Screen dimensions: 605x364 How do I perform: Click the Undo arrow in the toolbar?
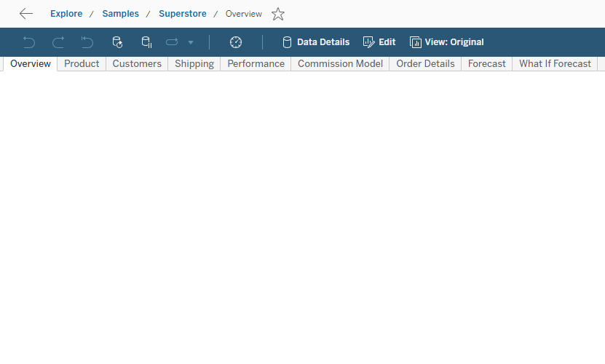coord(29,42)
